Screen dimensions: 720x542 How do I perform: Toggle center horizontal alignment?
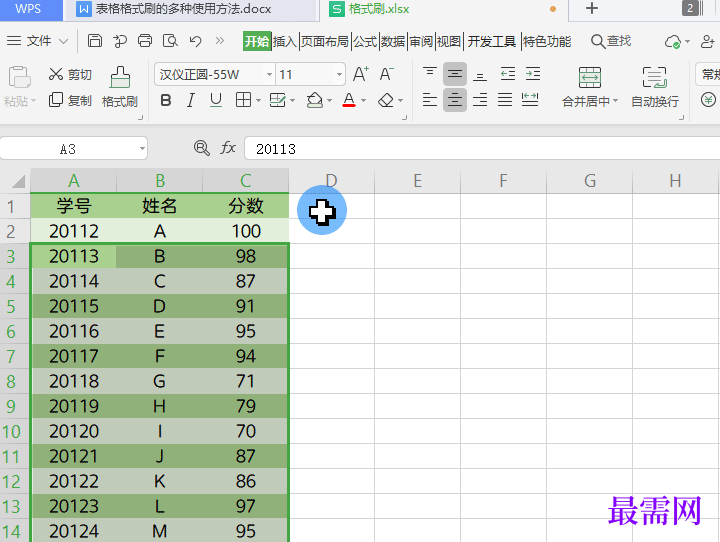[455, 100]
